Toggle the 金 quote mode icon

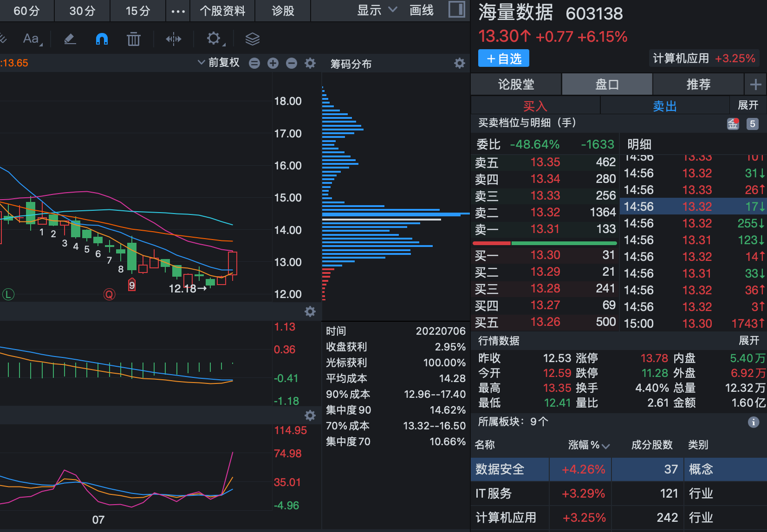tap(733, 123)
